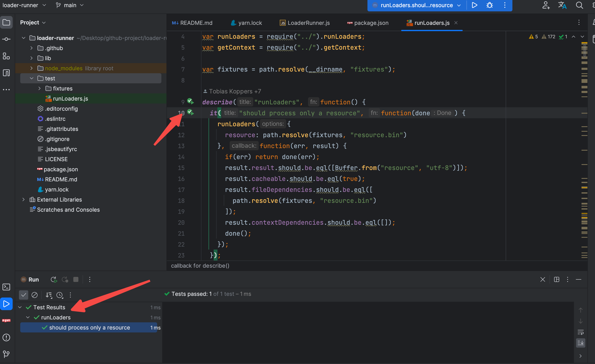
Task: Toggle Show Passed tests checkmark button
Action: [x=24, y=295]
